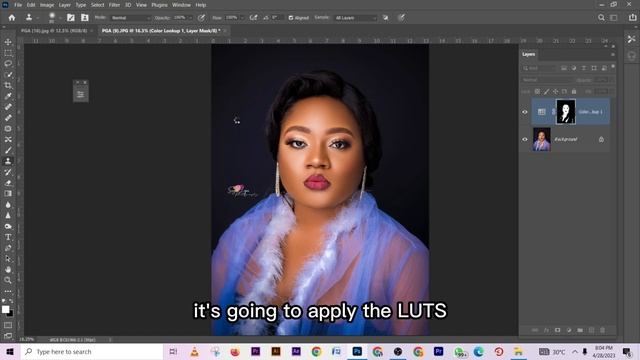640x360 pixels.
Task: Open the Opacity slider arrow in options bar
Action: click(x=190, y=18)
